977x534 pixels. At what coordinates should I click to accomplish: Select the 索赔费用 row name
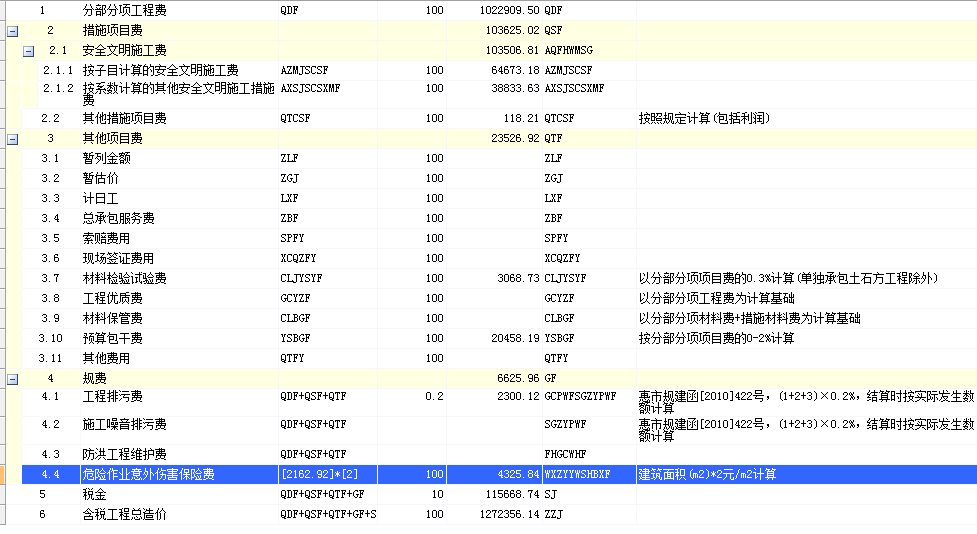point(107,238)
